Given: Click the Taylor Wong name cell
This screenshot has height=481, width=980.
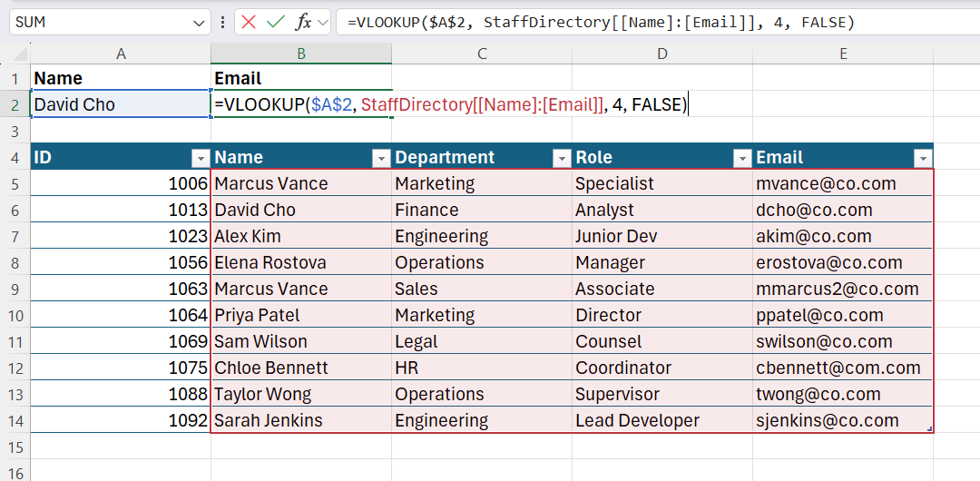Looking at the screenshot, I should point(301,394).
